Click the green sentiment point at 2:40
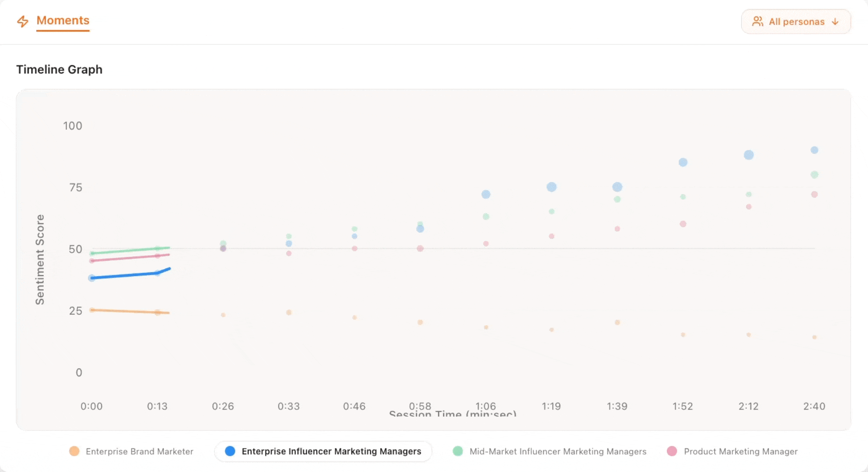 tap(814, 174)
